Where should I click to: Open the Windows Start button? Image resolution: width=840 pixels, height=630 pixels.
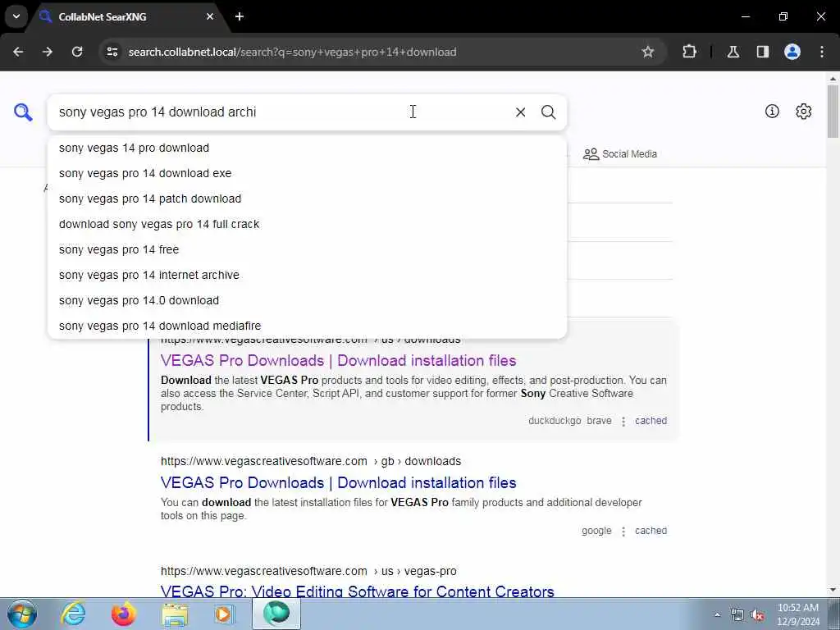tap(22, 614)
